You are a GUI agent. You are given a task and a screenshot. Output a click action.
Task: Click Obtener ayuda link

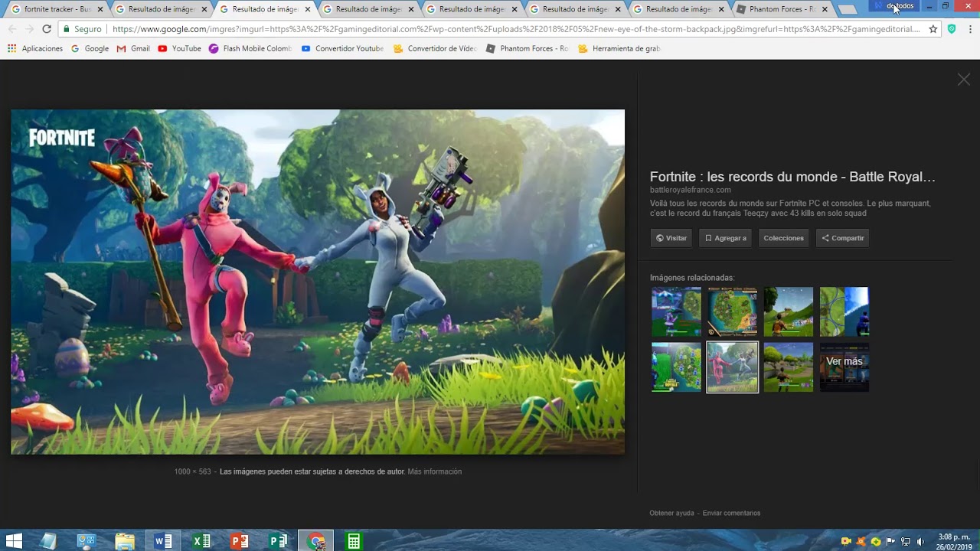click(671, 513)
